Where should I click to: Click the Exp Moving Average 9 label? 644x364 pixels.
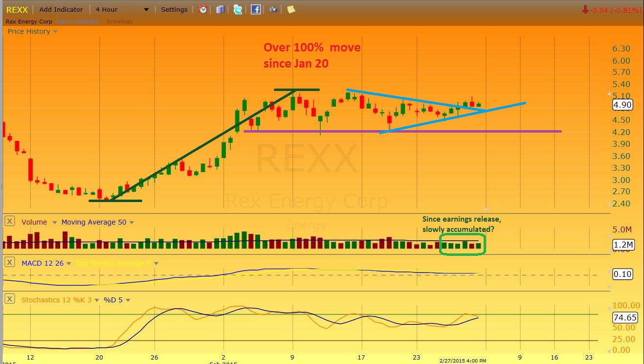click(x=112, y=263)
